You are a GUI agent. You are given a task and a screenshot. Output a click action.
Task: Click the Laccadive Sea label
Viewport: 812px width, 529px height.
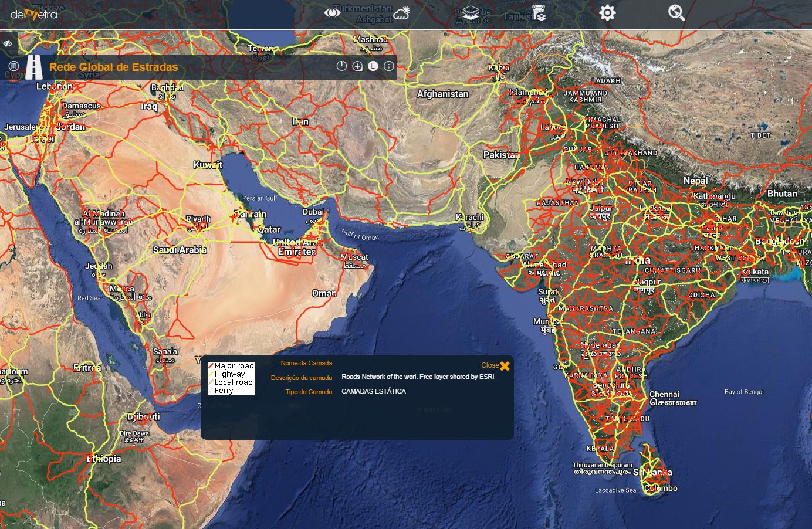615,490
